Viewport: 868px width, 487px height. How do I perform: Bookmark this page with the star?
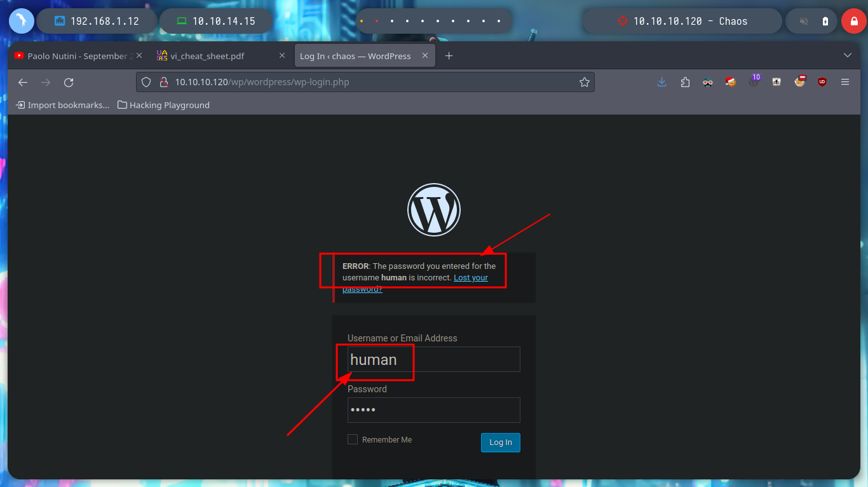(584, 82)
